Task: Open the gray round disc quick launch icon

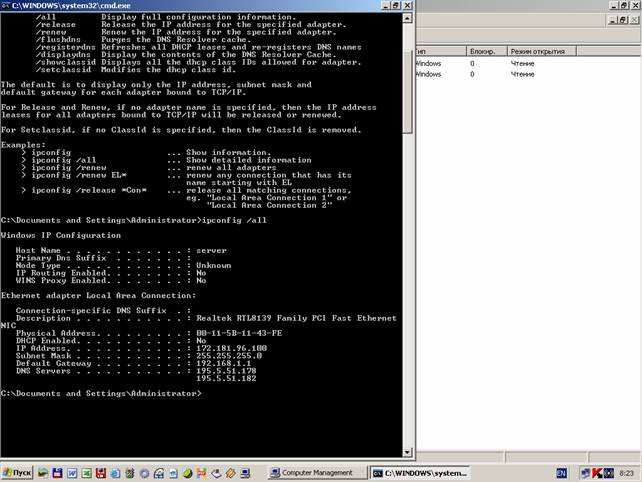Action: [144, 473]
